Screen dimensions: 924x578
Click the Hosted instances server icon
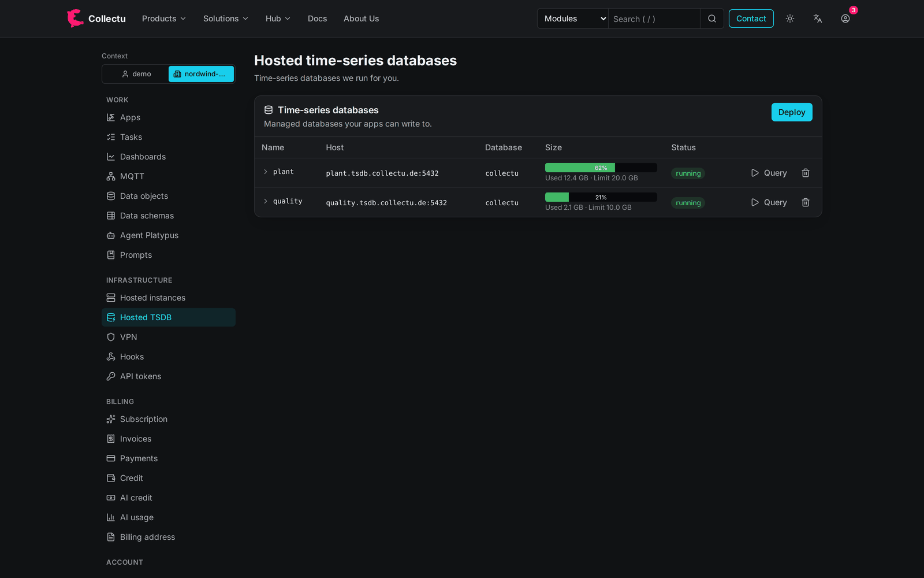tap(111, 298)
